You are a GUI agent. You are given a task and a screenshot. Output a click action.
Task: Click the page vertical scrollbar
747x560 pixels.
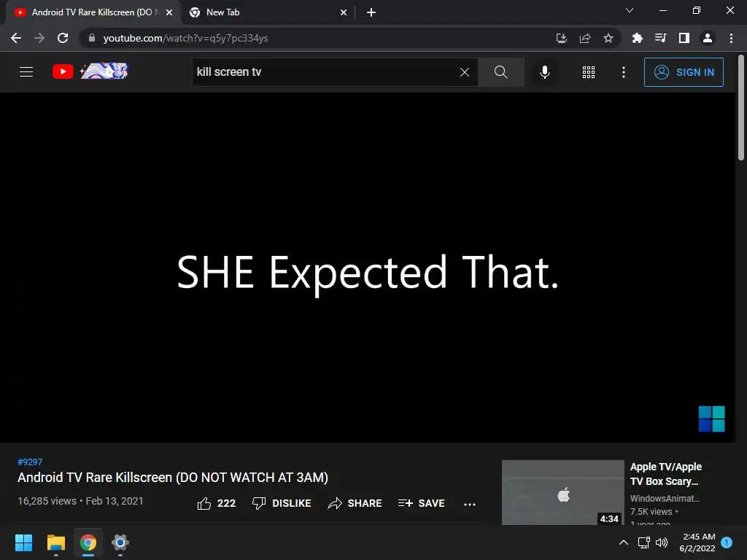tap(741, 108)
